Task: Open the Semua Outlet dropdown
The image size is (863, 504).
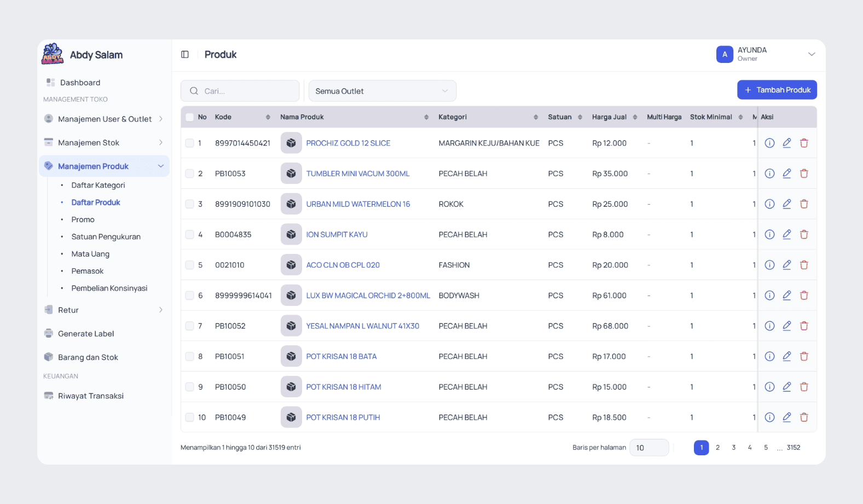Action: pyautogui.click(x=383, y=91)
